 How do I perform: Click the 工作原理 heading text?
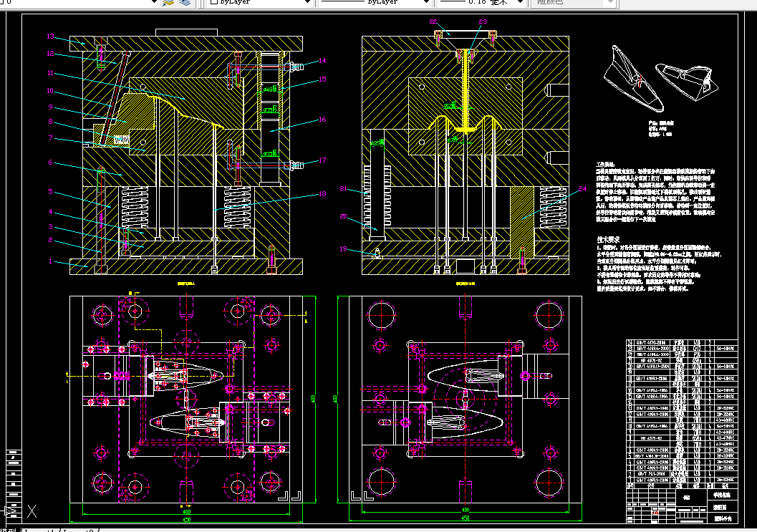pyautogui.click(x=605, y=165)
